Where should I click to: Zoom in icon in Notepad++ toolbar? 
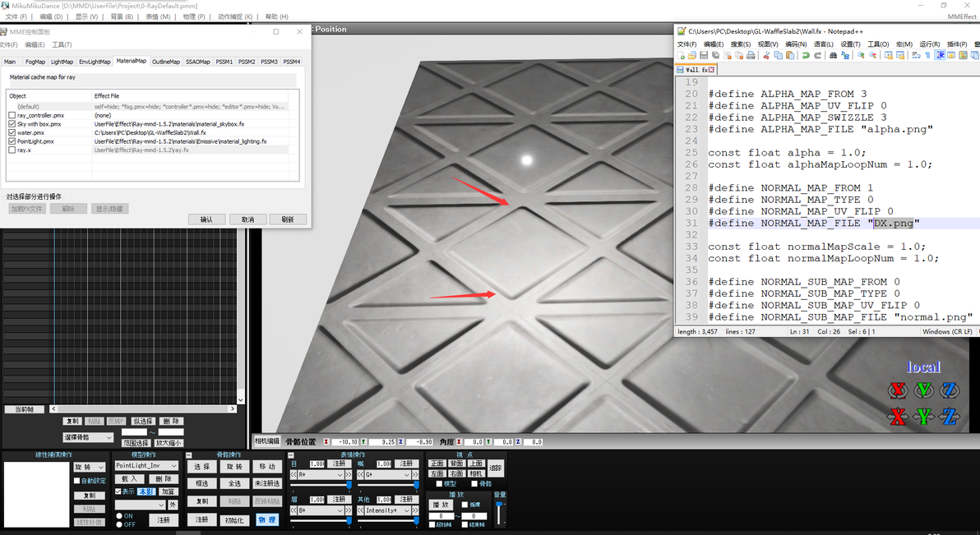coord(861,55)
